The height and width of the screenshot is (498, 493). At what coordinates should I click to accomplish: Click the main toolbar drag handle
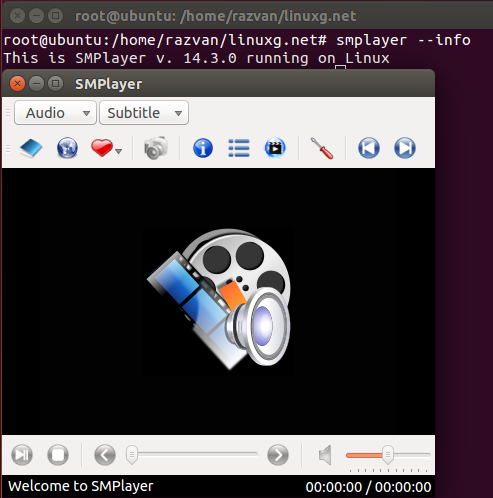click(8, 148)
